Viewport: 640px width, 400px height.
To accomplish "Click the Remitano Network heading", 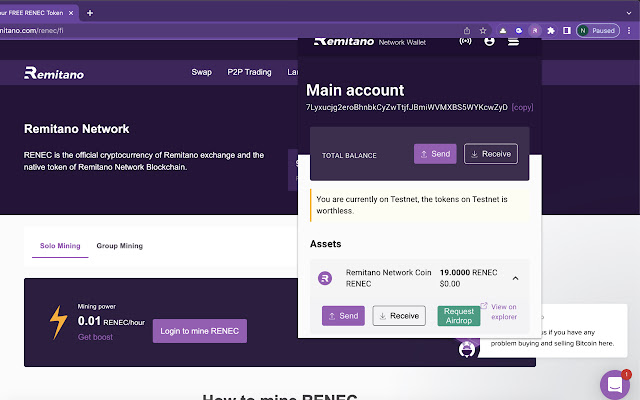I will click(77, 129).
